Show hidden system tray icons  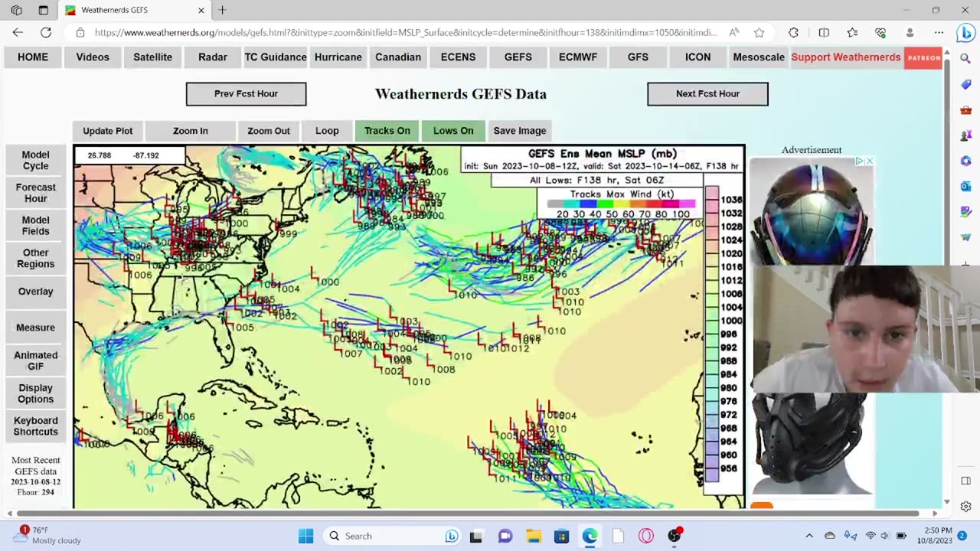point(809,536)
